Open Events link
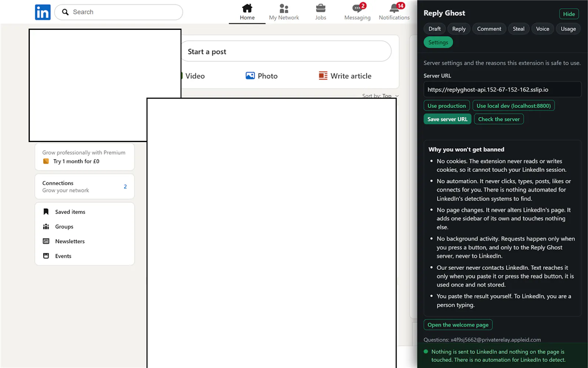 pos(63,256)
